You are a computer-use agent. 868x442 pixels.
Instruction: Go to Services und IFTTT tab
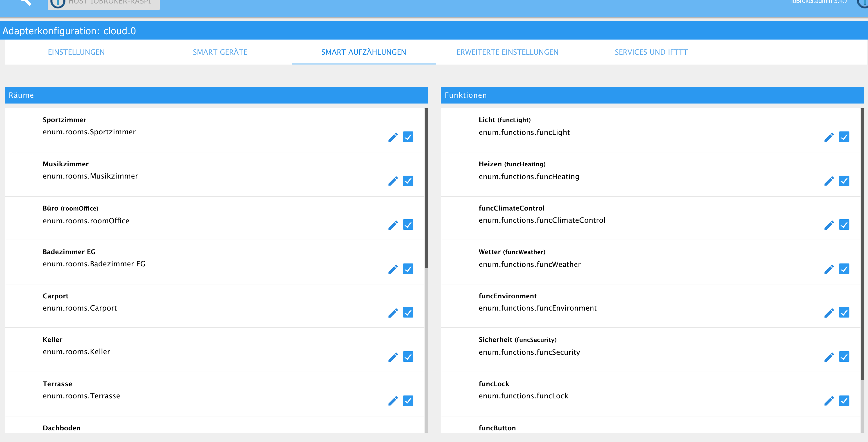(x=651, y=52)
